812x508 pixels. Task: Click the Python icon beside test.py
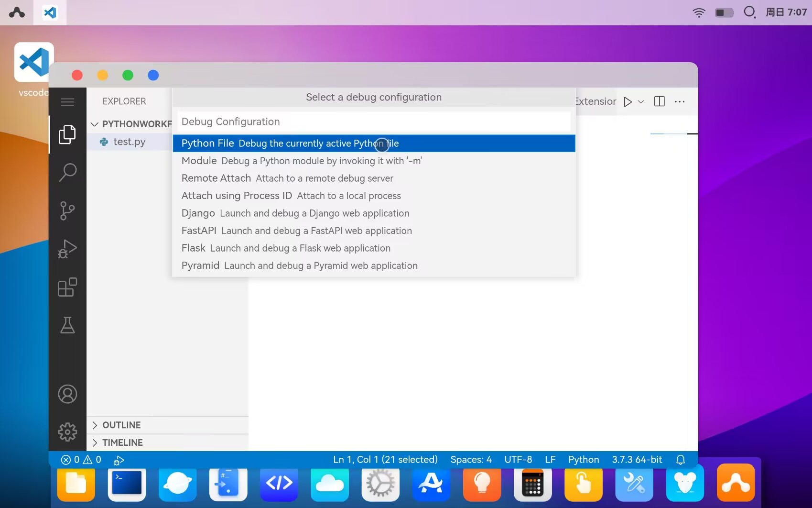click(x=104, y=142)
